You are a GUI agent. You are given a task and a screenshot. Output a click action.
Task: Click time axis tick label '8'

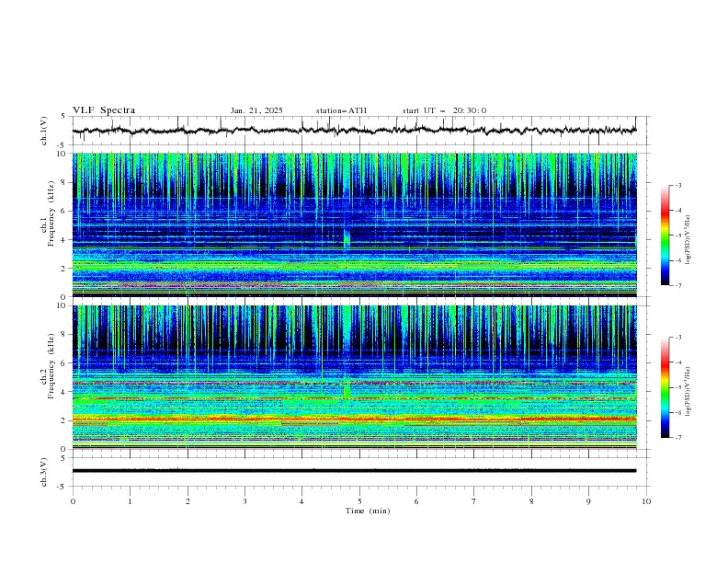pyautogui.click(x=531, y=501)
